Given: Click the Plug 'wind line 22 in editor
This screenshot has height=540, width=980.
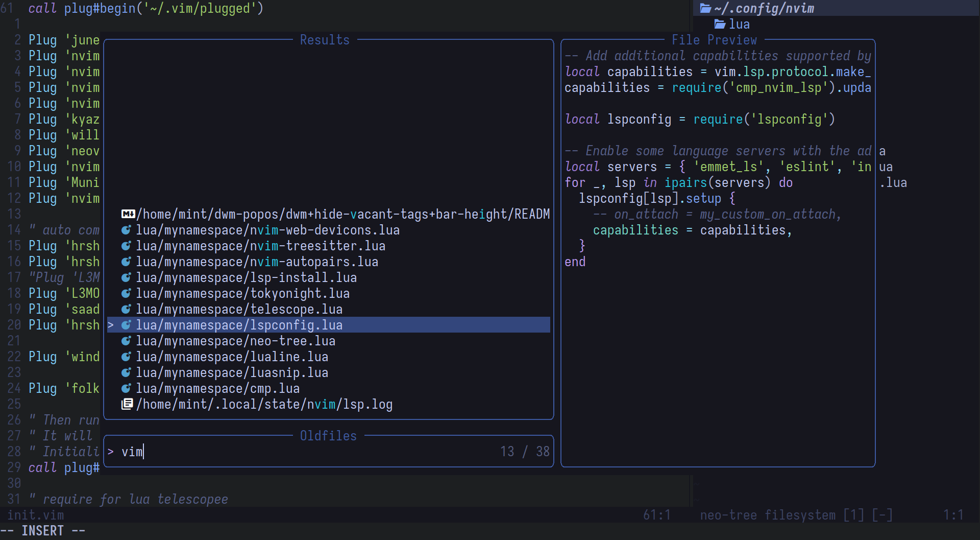Looking at the screenshot, I should point(64,357).
